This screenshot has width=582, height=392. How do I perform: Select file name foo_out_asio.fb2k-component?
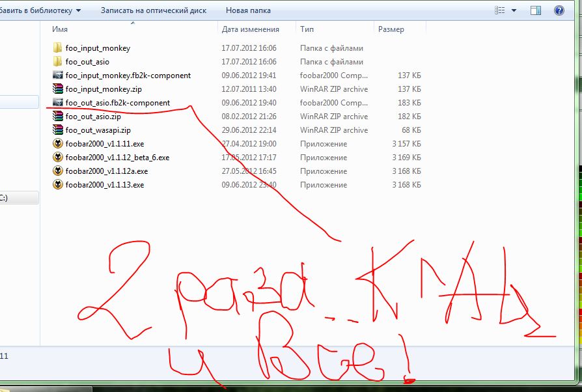pos(118,103)
